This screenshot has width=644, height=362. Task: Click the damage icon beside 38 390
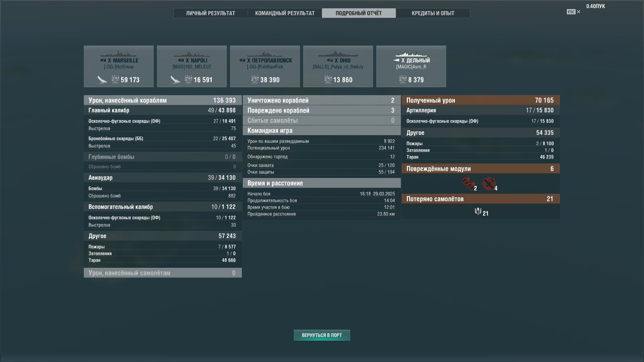255,79
